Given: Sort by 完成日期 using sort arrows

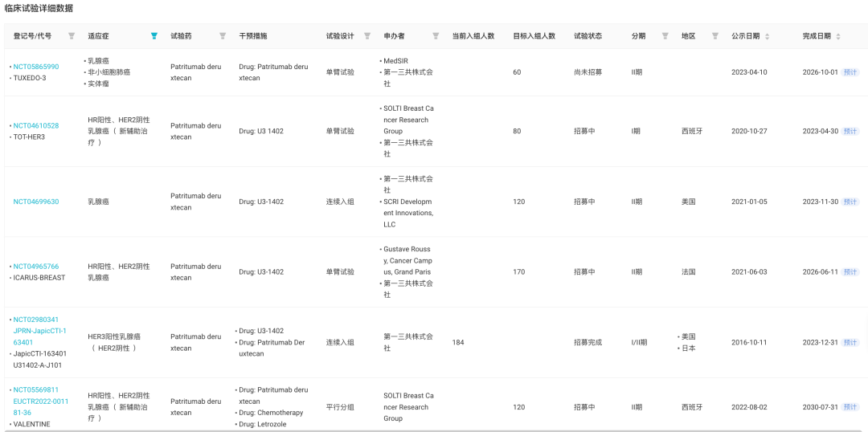Looking at the screenshot, I should (838, 36).
